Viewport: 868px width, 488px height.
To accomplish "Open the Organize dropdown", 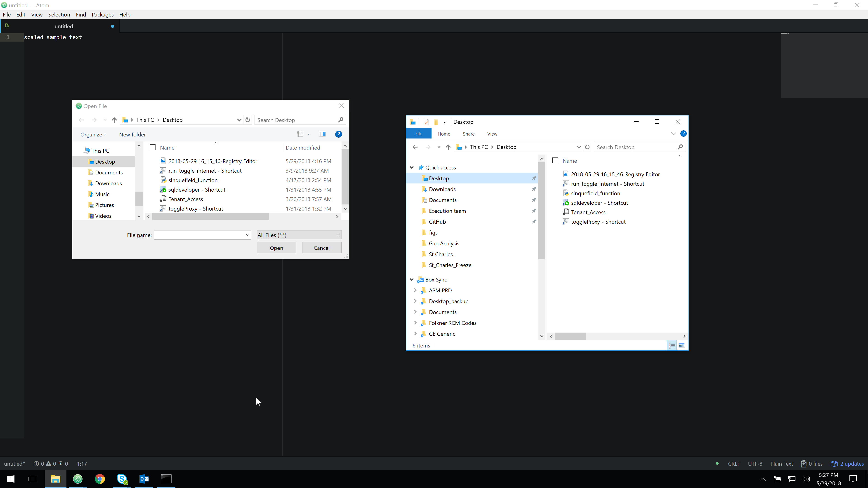I will pos(93,134).
